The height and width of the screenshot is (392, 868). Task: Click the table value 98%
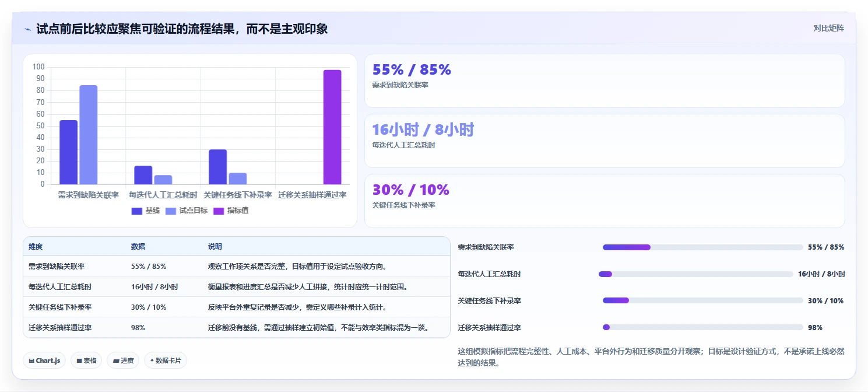pyautogui.click(x=138, y=328)
